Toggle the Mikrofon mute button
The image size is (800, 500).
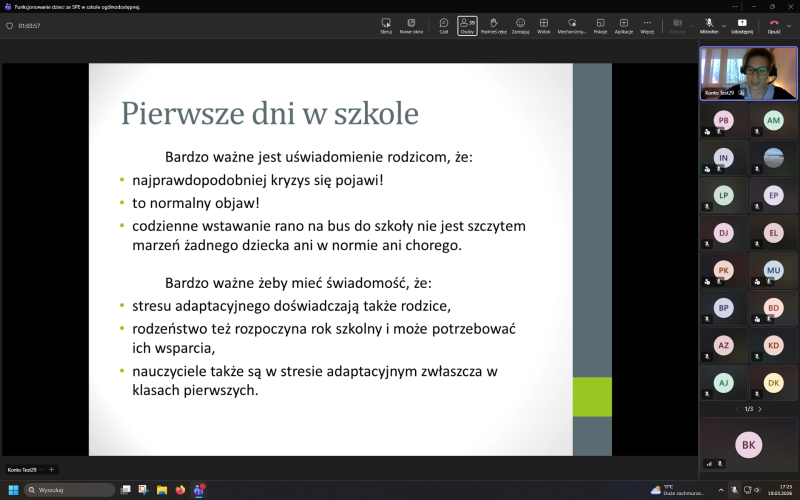coord(707,25)
